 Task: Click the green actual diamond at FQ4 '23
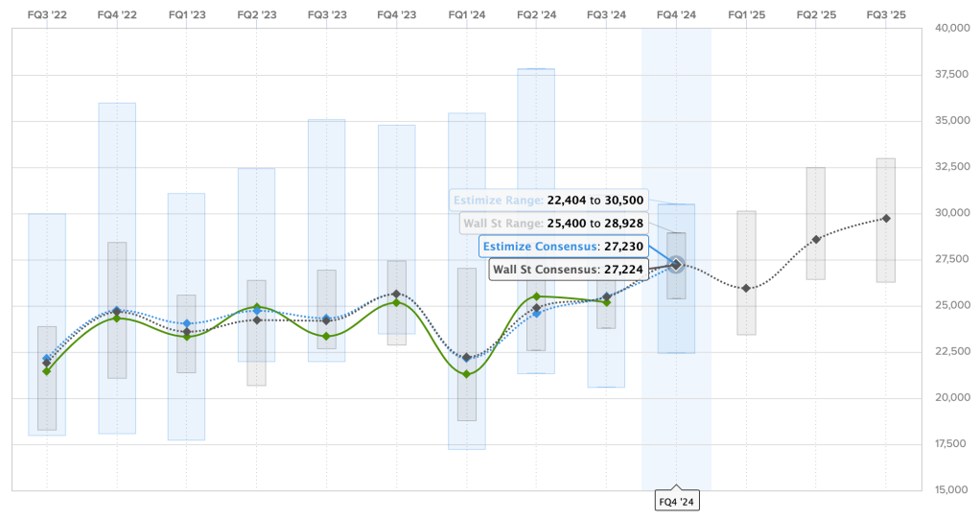click(397, 302)
